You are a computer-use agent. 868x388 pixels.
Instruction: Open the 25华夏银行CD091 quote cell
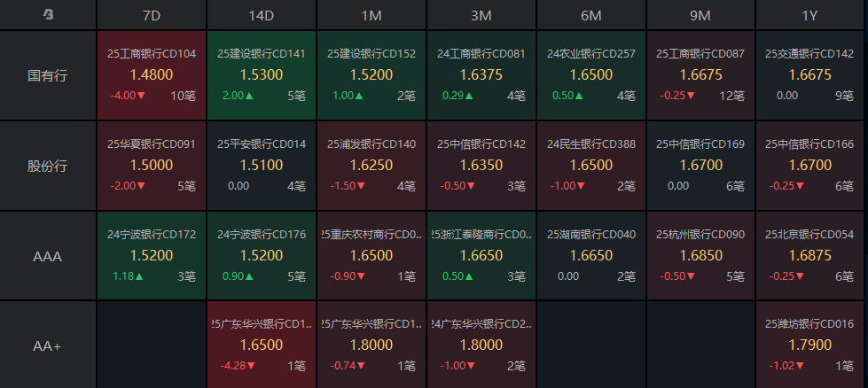click(151, 166)
